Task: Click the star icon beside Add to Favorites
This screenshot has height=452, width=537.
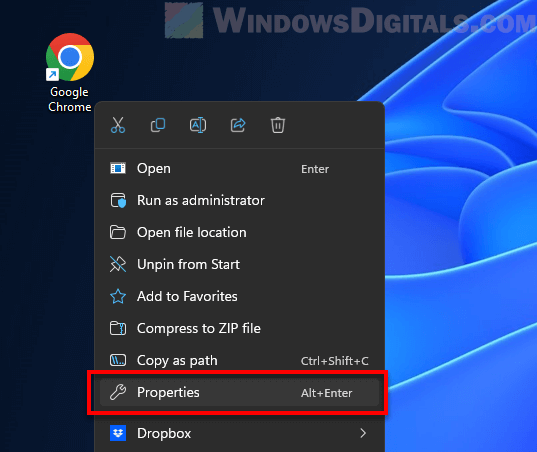Action: tap(118, 296)
